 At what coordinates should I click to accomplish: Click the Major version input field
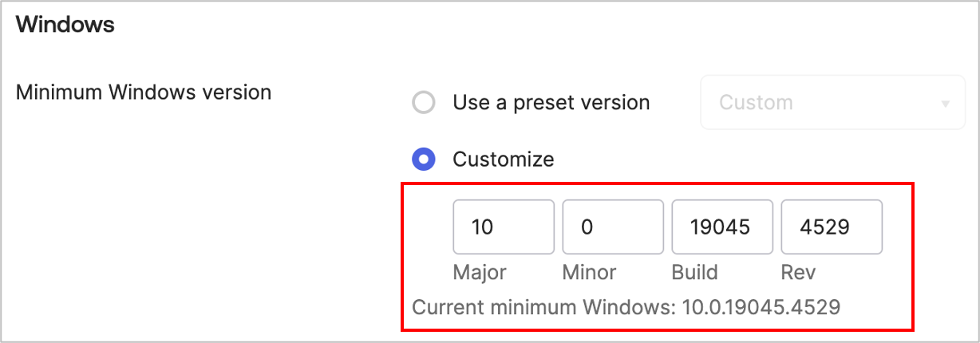(x=504, y=227)
